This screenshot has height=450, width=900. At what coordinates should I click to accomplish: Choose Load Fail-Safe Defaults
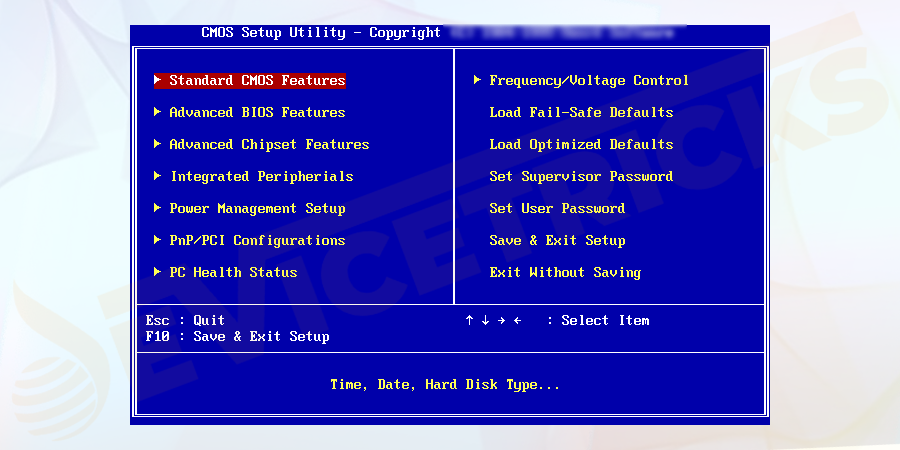pyautogui.click(x=581, y=112)
